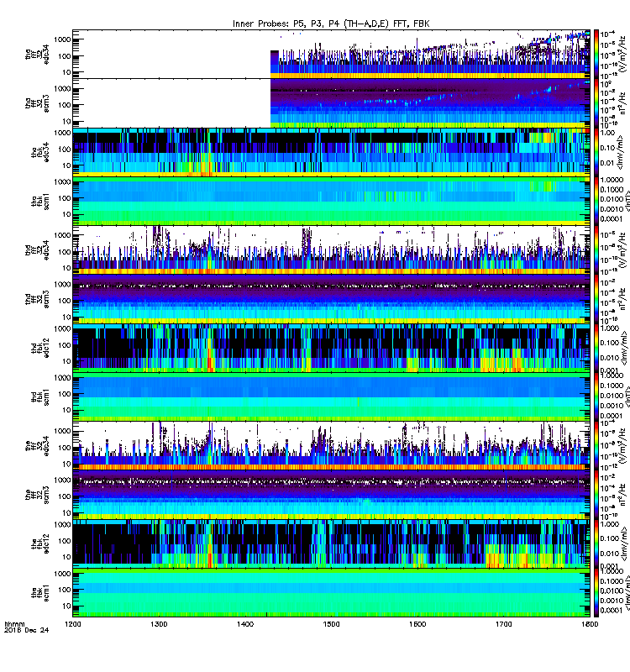Click the thd fbk edc12 spectrogram panel
This screenshot has width=630, height=672.
331,348
